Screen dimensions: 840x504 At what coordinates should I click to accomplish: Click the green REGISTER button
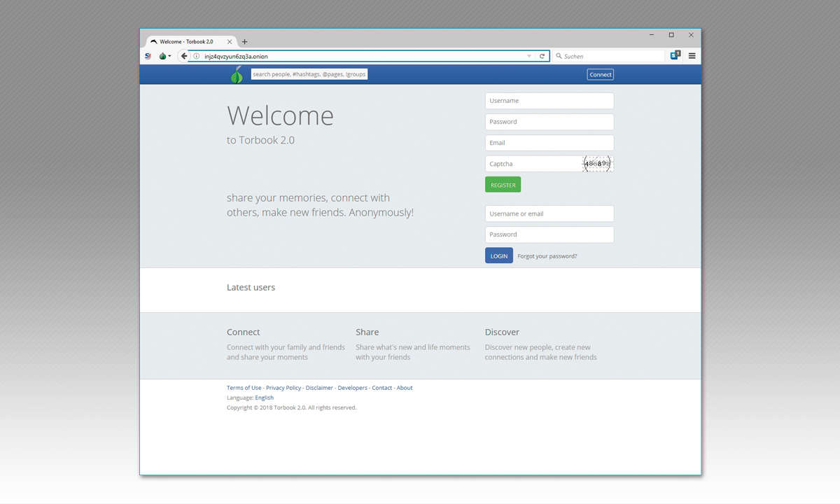503,185
